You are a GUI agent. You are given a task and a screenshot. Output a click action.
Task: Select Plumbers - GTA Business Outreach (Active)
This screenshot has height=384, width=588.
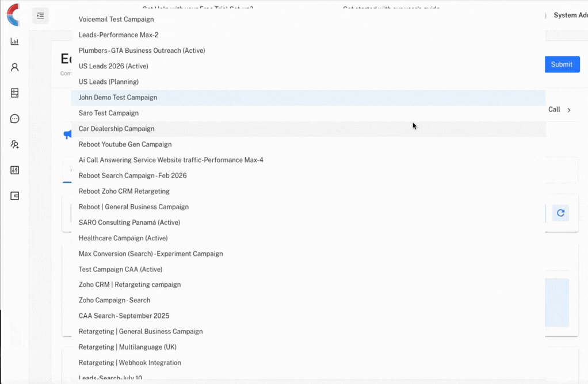coord(142,51)
